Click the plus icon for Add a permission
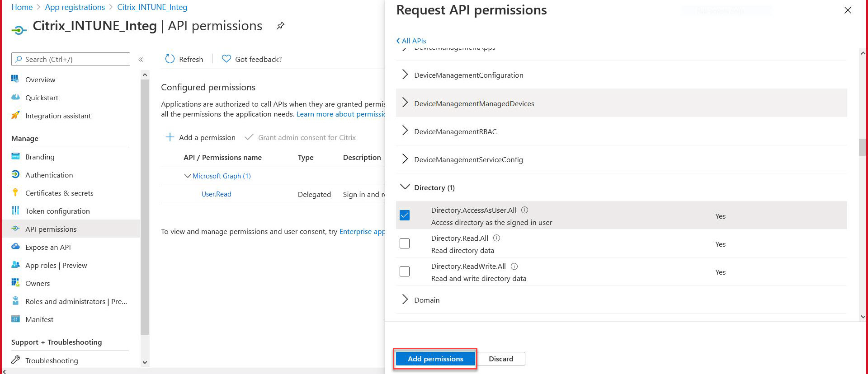The image size is (868, 374). (x=170, y=137)
